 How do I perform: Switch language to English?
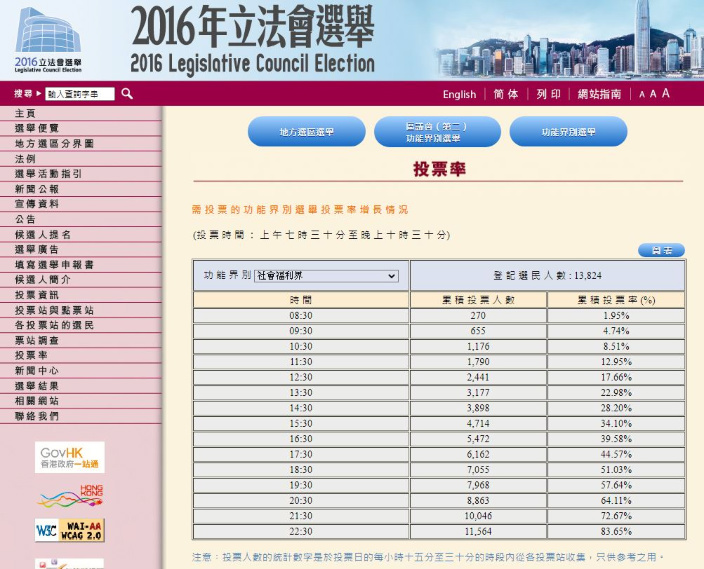[x=459, y=94]
